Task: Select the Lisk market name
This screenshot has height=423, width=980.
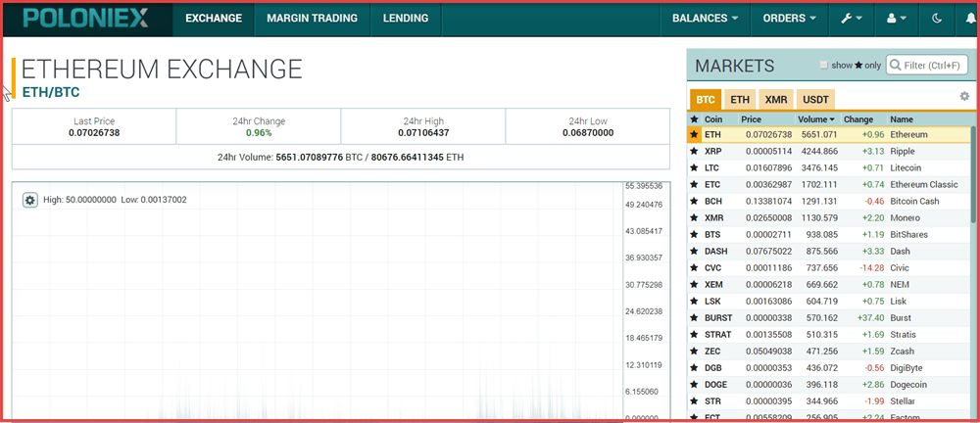Action: click(x=898, y=302)
